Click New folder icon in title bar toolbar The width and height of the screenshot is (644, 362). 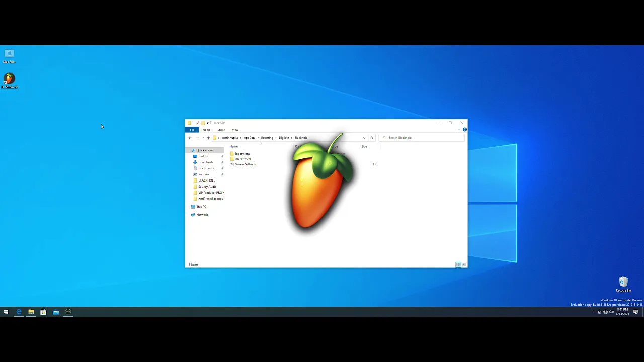(x=203, y=123)
